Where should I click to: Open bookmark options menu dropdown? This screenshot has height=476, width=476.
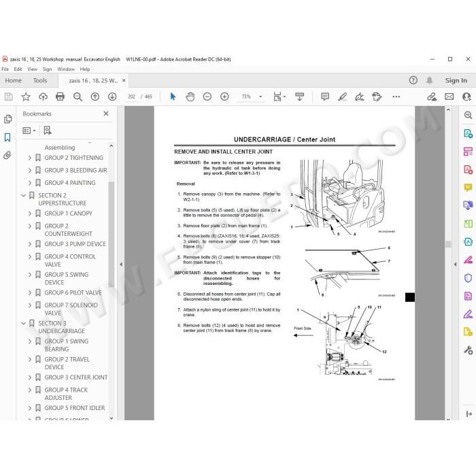point(29,131)
